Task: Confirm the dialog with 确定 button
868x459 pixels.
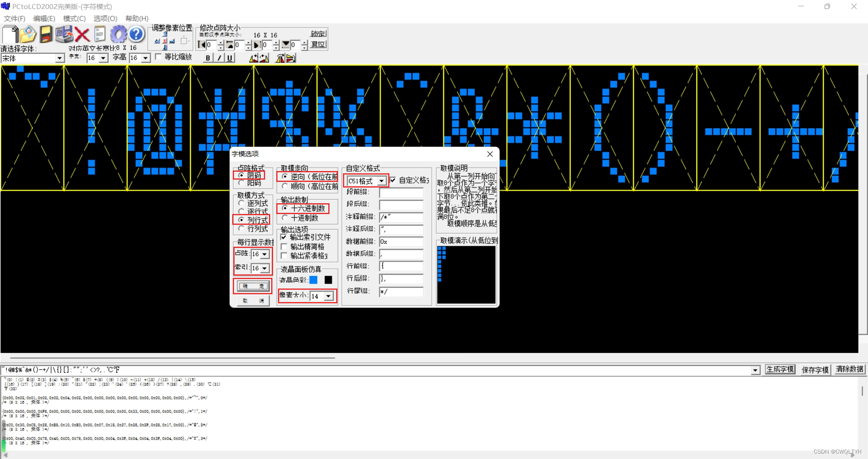Action: (x=253, y=286)
